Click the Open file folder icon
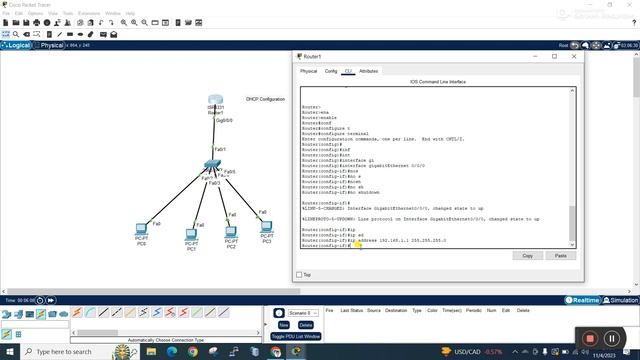 pos(16,23)
